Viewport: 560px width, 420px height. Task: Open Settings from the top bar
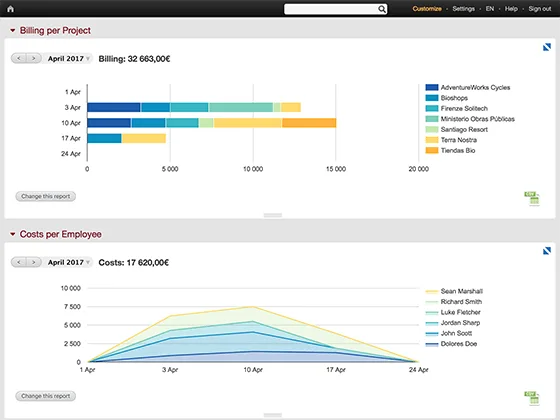click(464, 9)
